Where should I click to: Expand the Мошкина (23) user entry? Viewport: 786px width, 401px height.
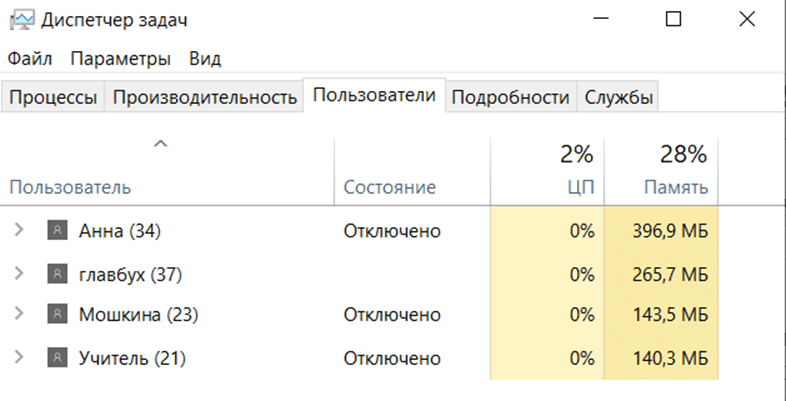[18, 315]
